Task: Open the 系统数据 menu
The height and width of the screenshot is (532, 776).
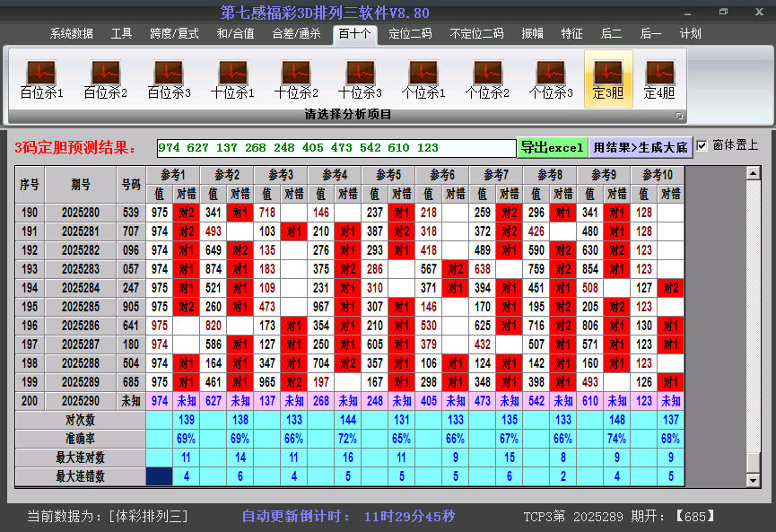Action: pos(70,33)
